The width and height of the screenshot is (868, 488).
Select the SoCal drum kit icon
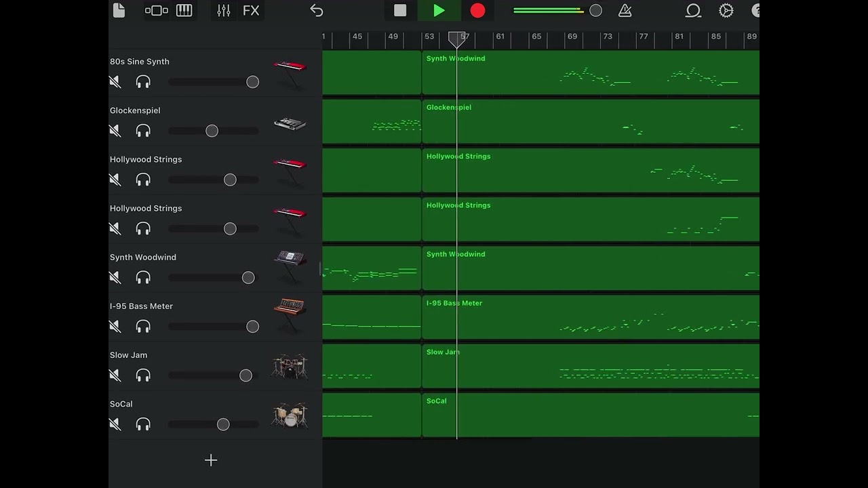290,415
